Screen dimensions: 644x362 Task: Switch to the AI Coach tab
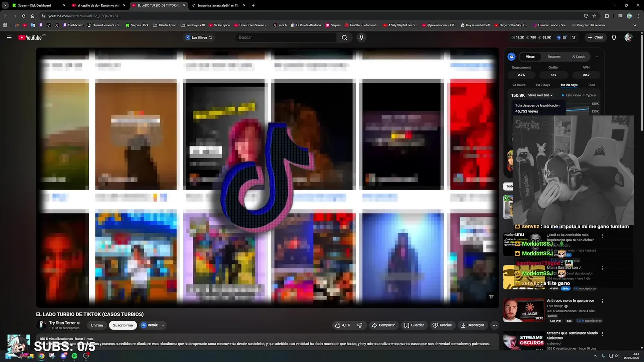(578, 57)
